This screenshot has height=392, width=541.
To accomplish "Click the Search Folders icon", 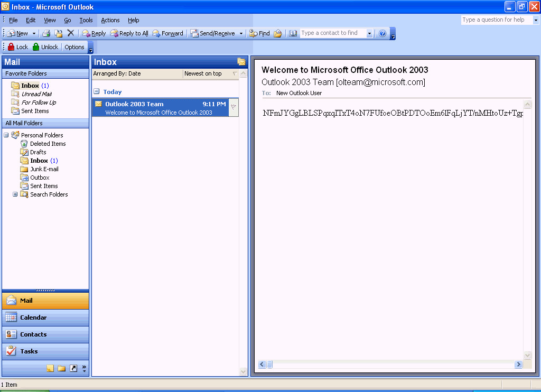I will tap(24, 194).
